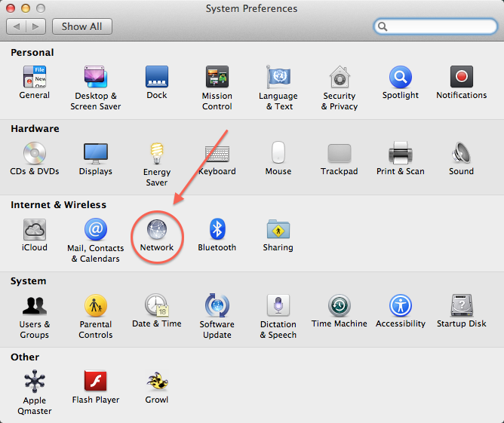
Task: Focus the search field in the toolbar
Action: 435,26
